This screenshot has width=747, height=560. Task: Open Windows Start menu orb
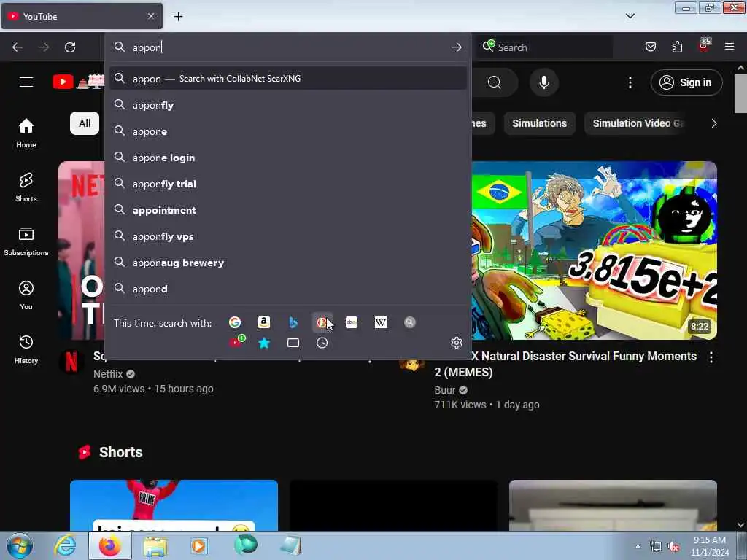click(20, 545)
